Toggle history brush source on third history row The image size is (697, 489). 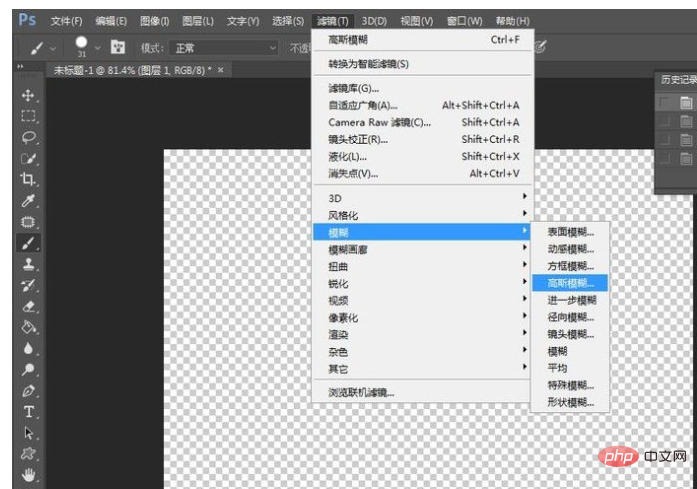[665, 140]
